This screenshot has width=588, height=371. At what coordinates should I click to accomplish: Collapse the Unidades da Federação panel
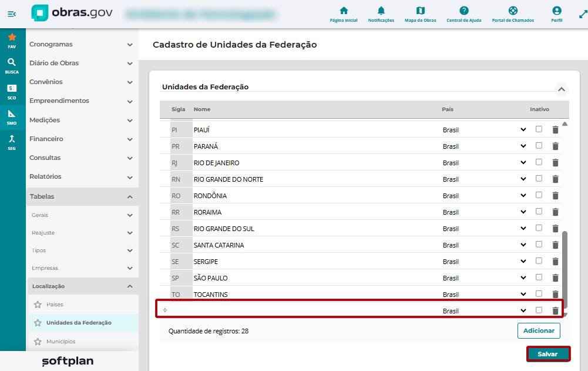pos(562,89)
